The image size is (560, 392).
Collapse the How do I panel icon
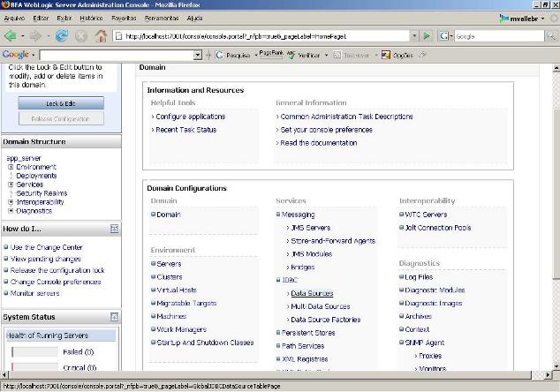(114, 229)
